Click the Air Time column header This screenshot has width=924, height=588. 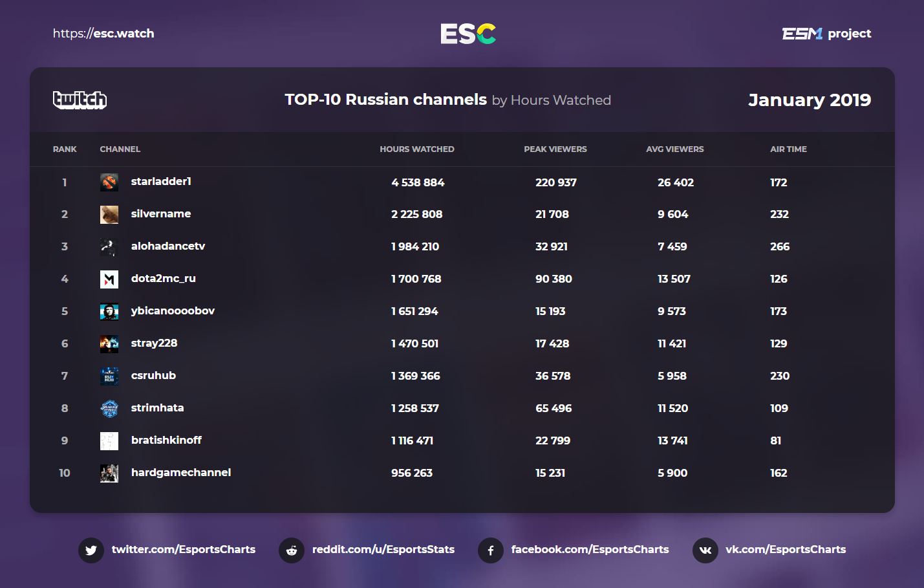(x=788, y=149)
